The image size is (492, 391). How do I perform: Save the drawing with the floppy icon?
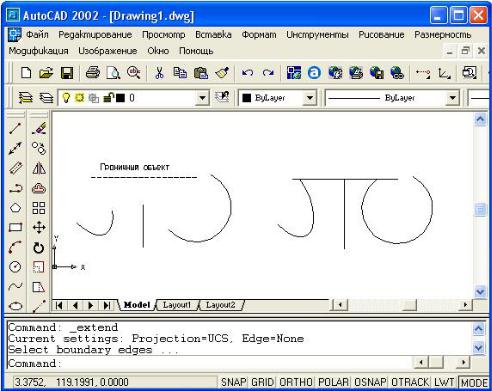[67, 73]
